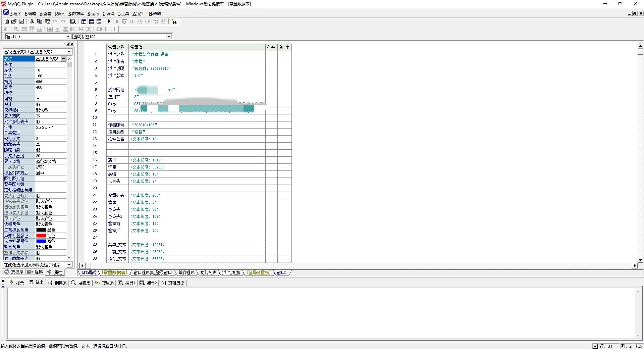The height and width of the screenshot is (349, 644).
Task: Show the left work panel layout icon
Action: [84, 21]
